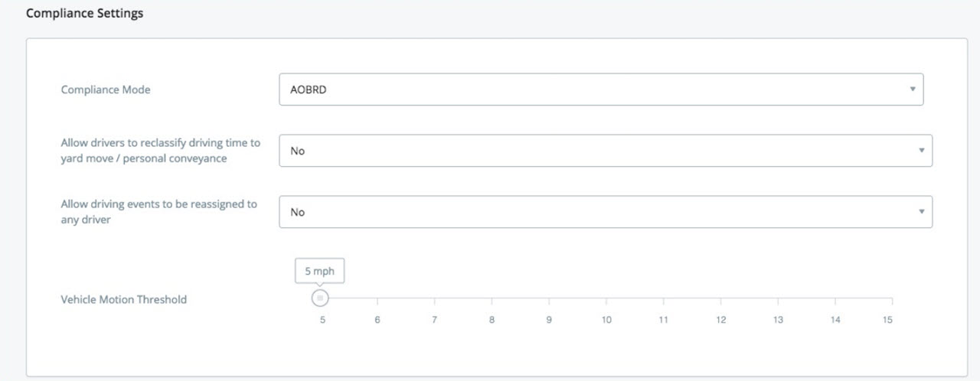980x381 pixels.
Task: Set motion threshold slider to 9
Action: pyautogui.click(x=549, y=298)
